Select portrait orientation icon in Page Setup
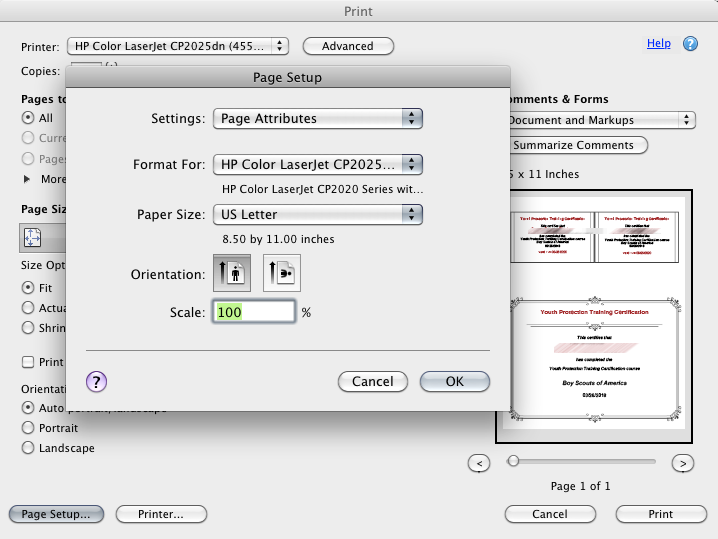The width and height of the screenshot is (718, 539). coord(232,273)
